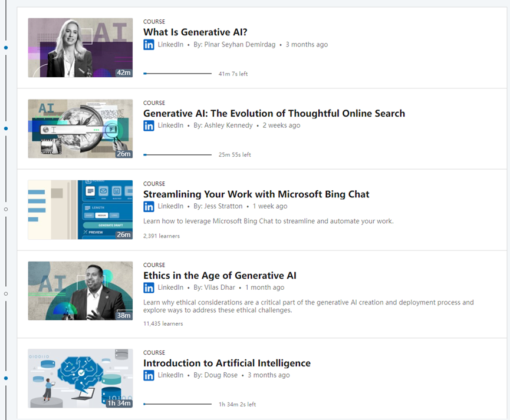Select filled timeline dot beside What Is Generative AI?
This screenshot has height=420, width=510.
click(x=6, y=48)
